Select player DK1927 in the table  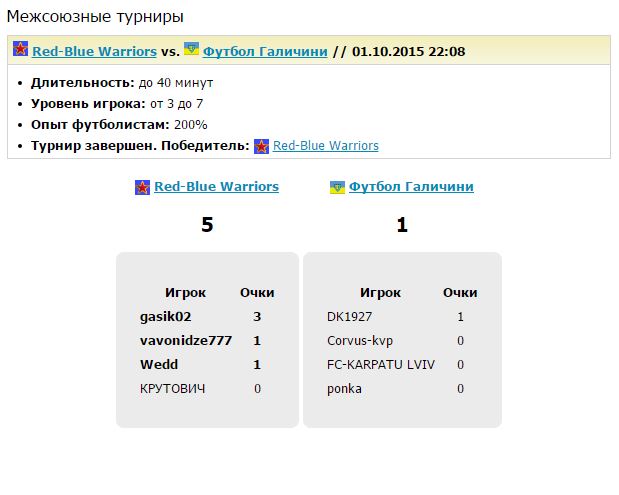click(348, 317)
